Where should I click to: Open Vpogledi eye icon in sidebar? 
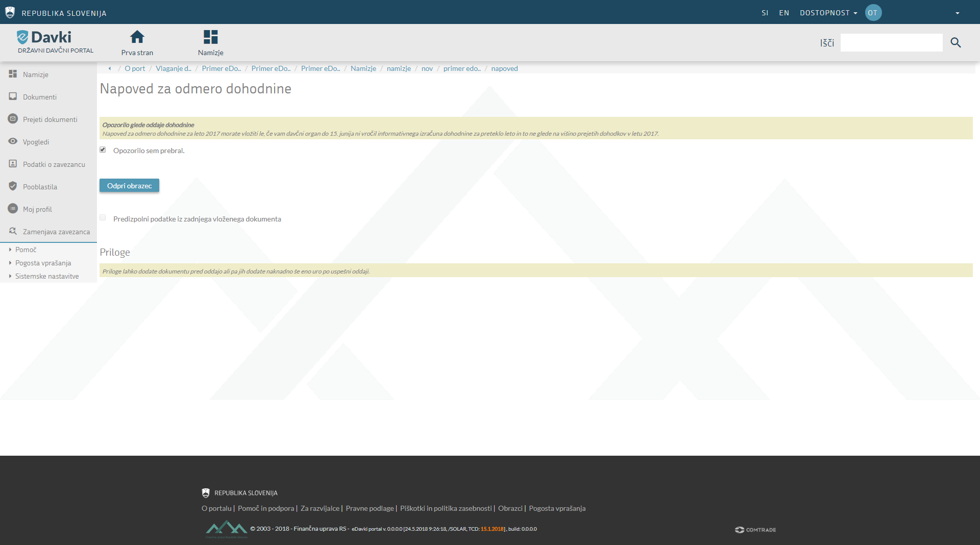[x=13, y=141]
